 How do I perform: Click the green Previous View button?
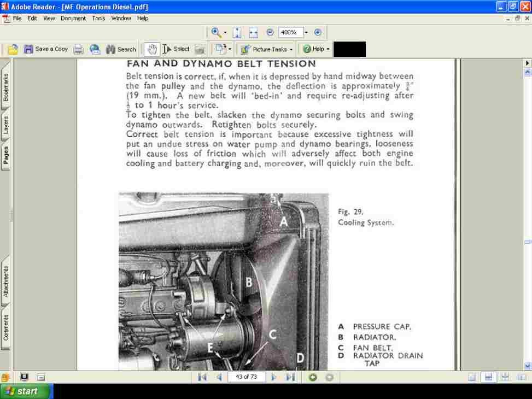pyautogui.click(x=313, y=377)
